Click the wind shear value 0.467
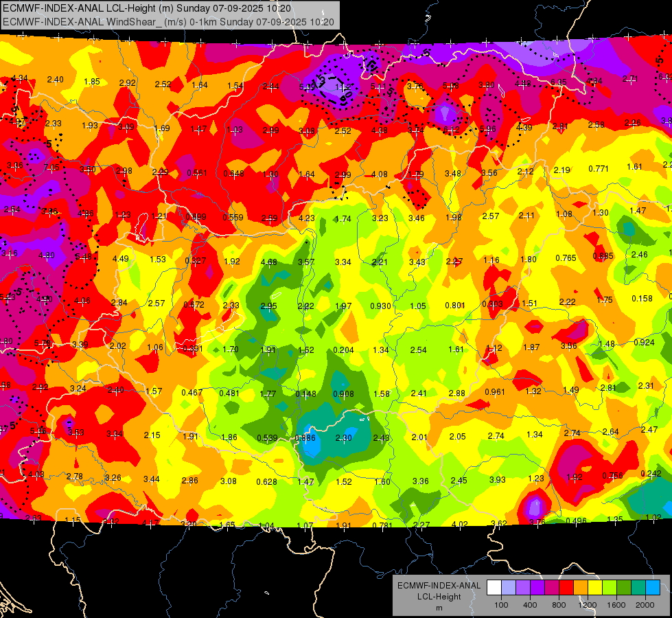This screenshot has height=618, width=672. click(x=192, y=392)
